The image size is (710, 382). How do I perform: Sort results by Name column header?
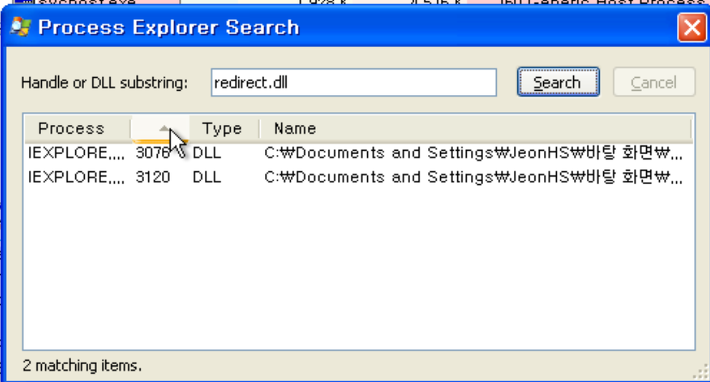[x=475, y=129]
